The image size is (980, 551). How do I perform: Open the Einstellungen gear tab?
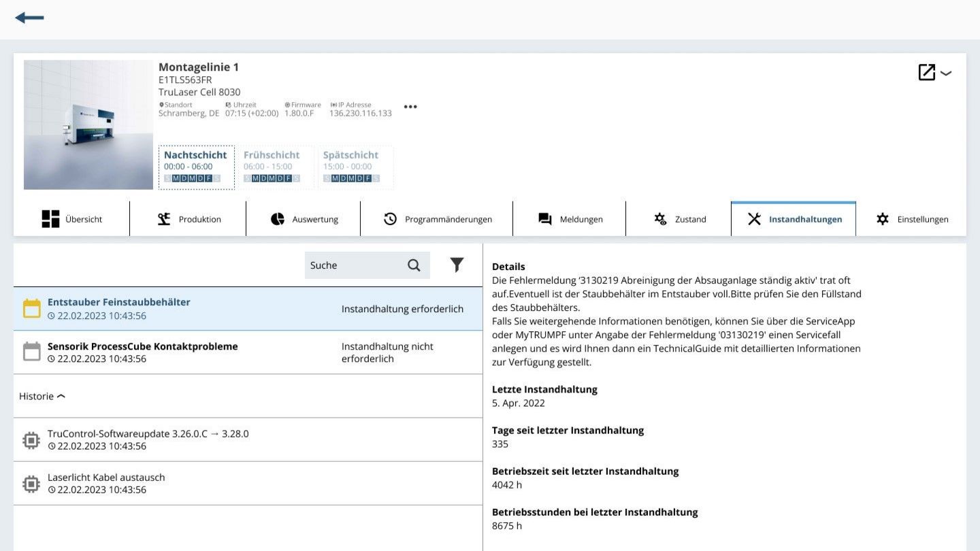tap(911, 219)
